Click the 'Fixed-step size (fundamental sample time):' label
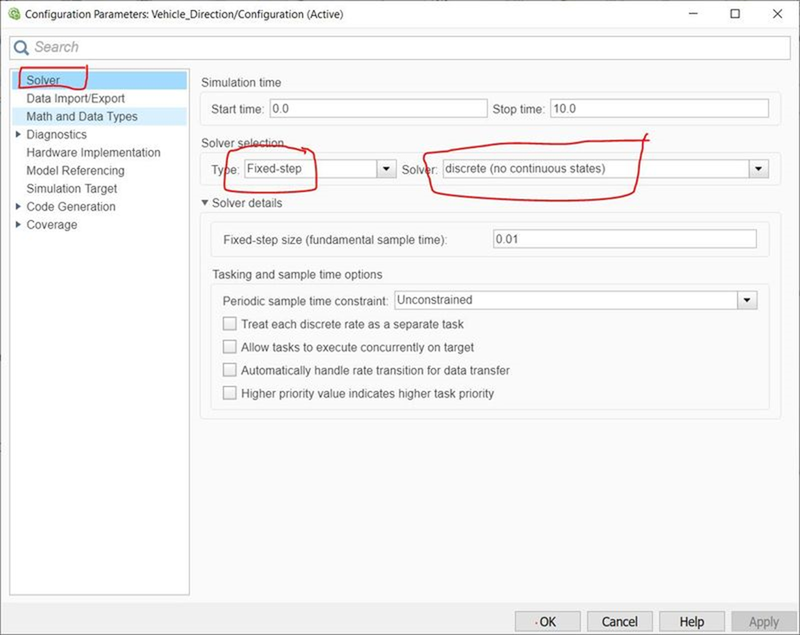This screenshot has height=635, width=800. coord(335,240)
